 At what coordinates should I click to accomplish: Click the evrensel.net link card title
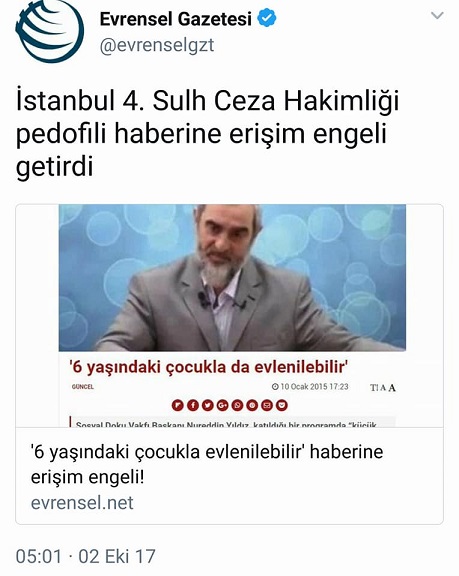pyautogui.click(x=207, y=464)
